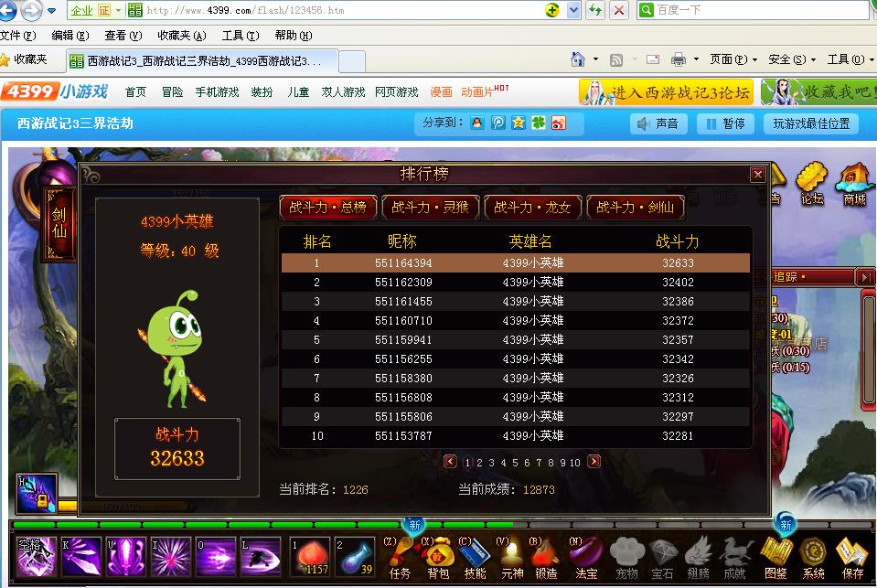This screenshot has width=877, height=588.
Task: Open the recent pages dropdown arrow
Action: pyautogui.click(x=51, y=11)
